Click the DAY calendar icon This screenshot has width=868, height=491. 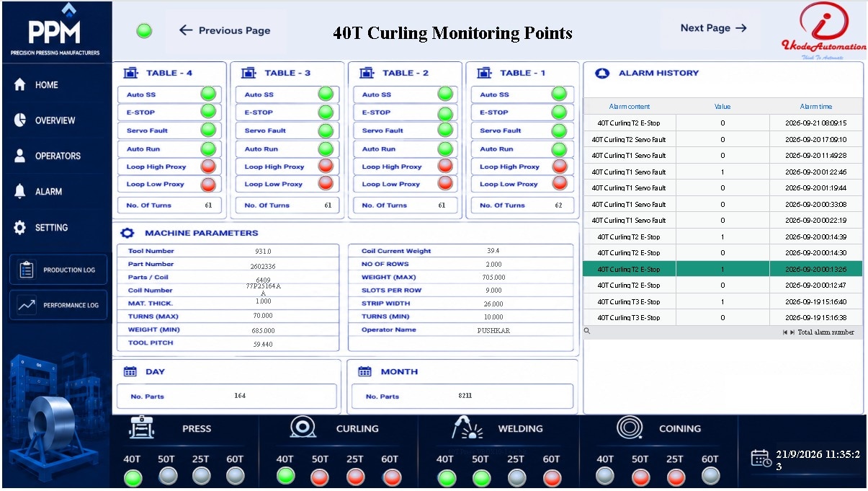tap(130, 372)
